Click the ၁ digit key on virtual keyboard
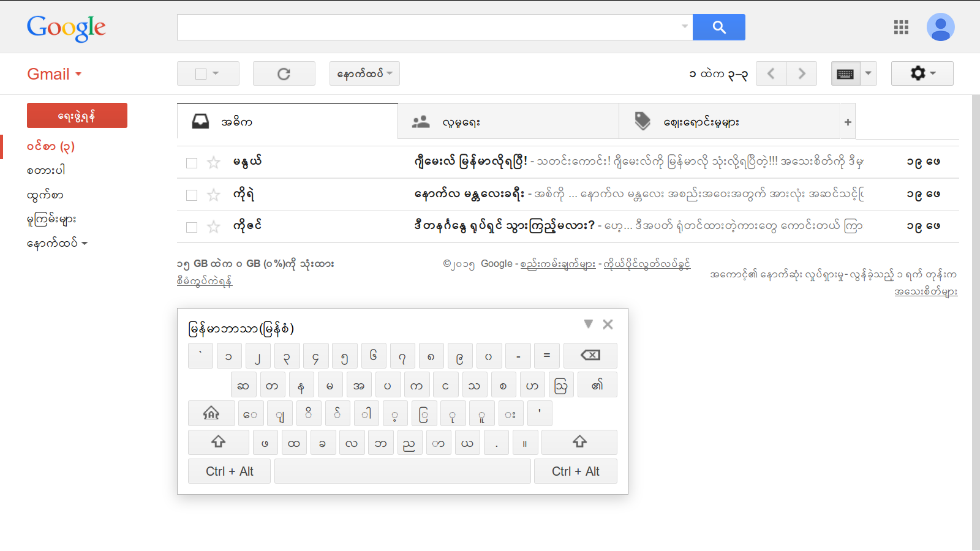 coord(229,356)
